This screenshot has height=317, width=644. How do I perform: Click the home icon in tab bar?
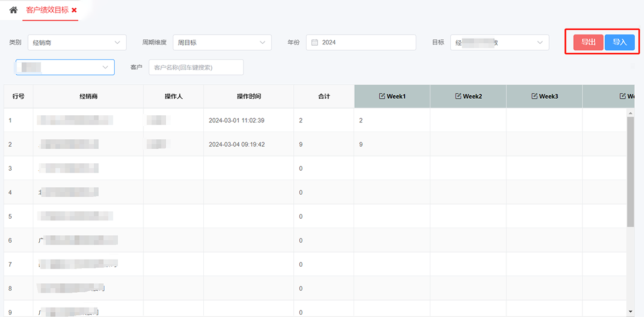[13, 10]
